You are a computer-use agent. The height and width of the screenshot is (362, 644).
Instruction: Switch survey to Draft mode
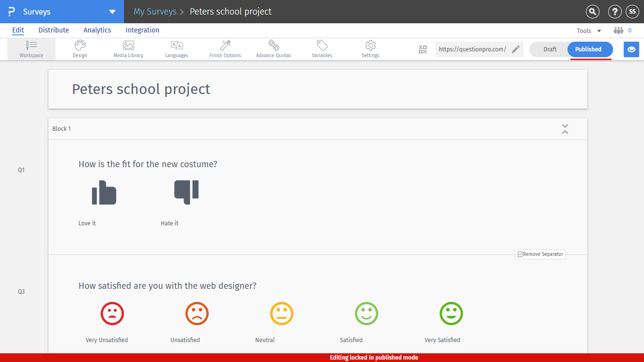[x=550, y=49]
